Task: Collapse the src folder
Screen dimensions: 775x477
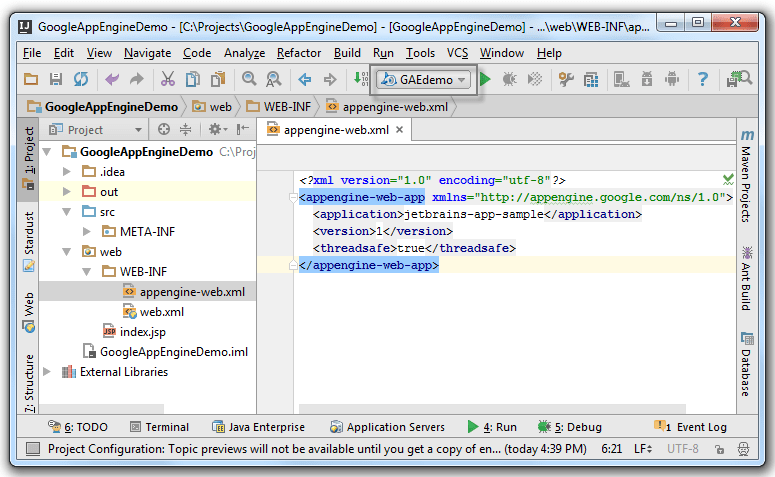Action: pyautogui.click(x=67, y=212)
